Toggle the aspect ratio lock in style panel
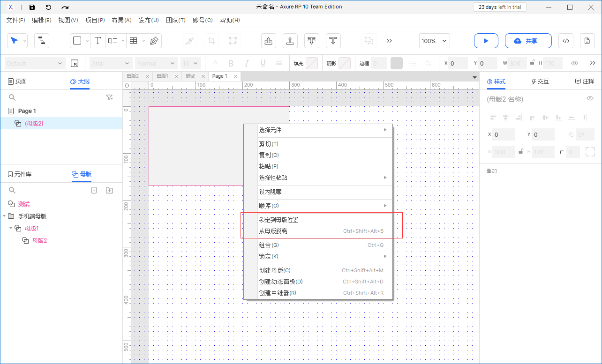 520,151
